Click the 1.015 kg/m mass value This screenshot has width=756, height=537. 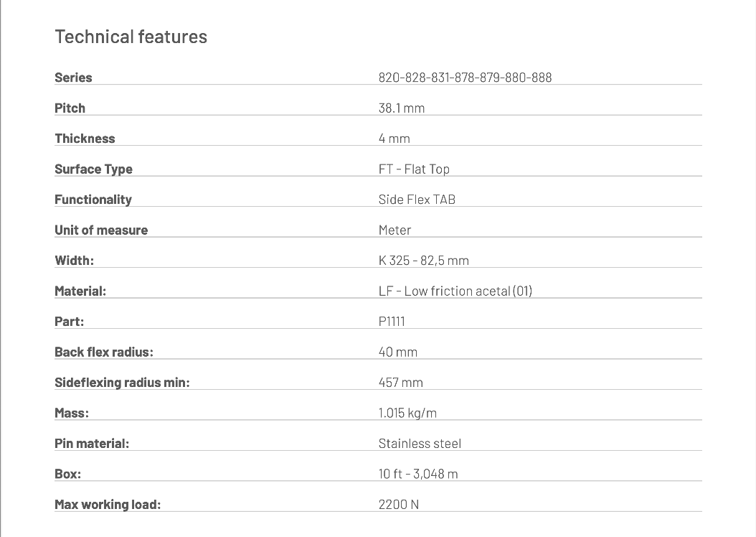407,414
